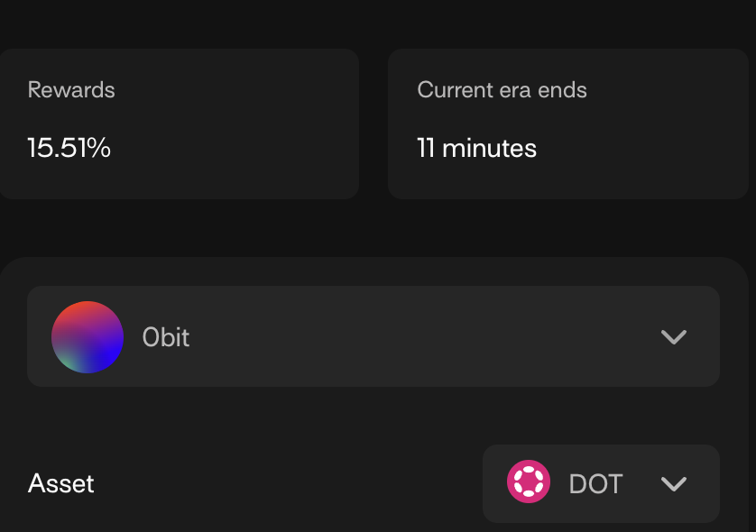
Task: Click the Asset label
Action: pos(60,483)
